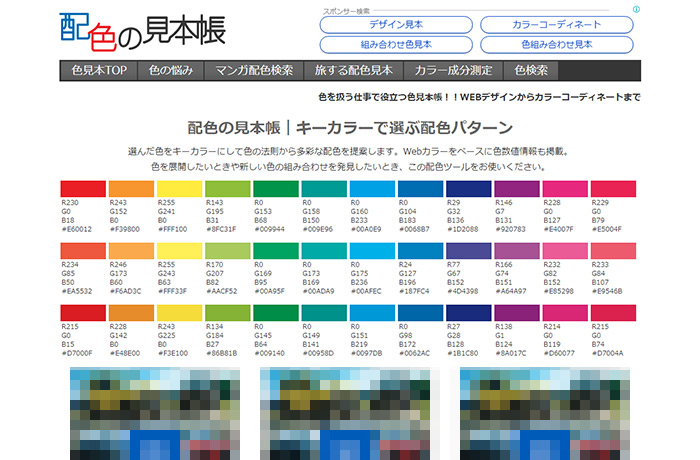Select the dark navy #1B1C80 swatch

point(469,313)
